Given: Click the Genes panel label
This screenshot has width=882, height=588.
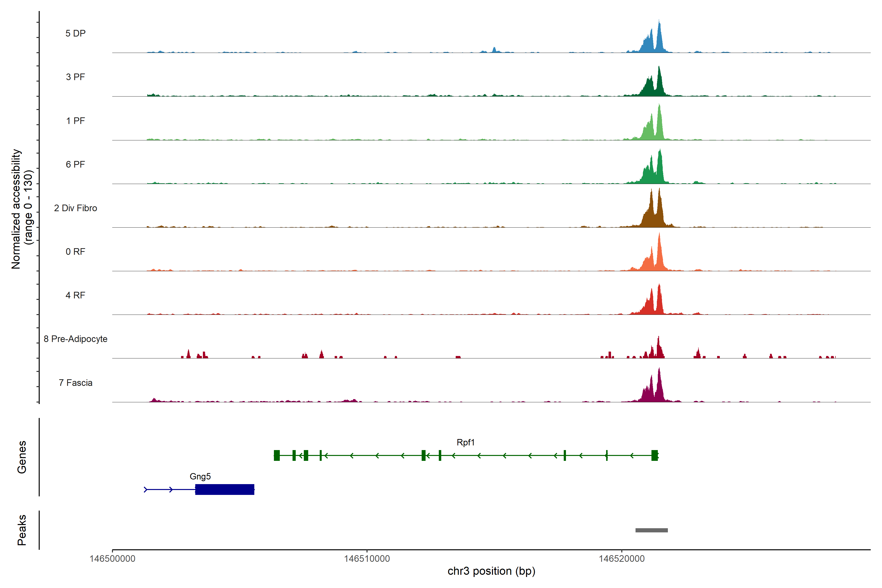Looking at the screenshot, I should pyautogui.click(x=22, y=457).
